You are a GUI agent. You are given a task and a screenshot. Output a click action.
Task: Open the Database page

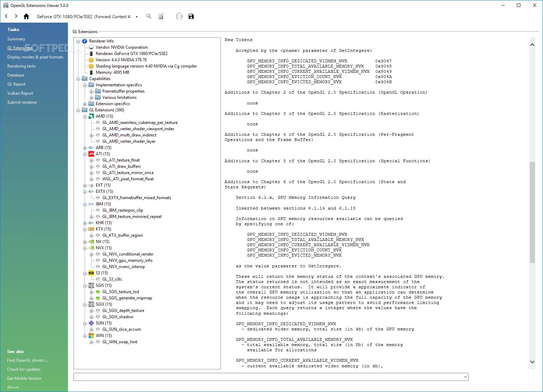(x=16, y=75)
